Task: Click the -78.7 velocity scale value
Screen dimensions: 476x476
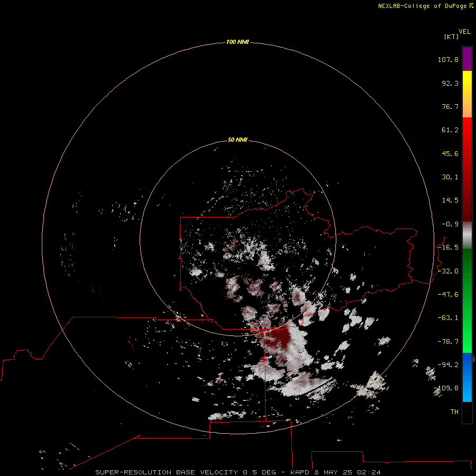Action: pos(448,342)
